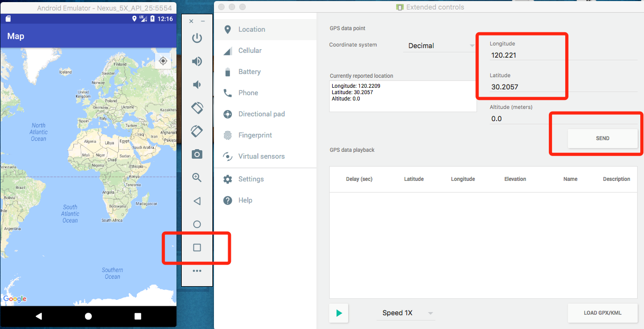Open the Settings tab
The image size is (644, 329).
[265, 179]
